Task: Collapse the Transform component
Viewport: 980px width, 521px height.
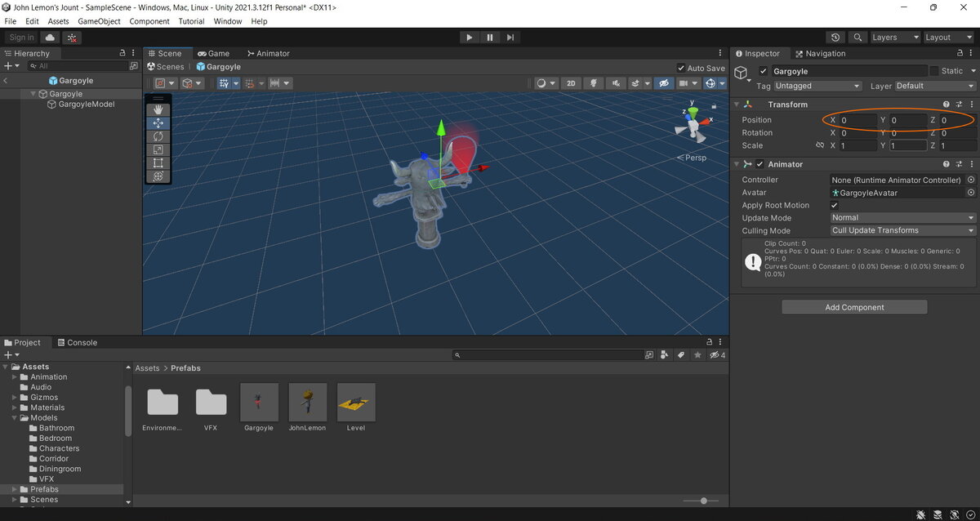Action: pos(737,105)
